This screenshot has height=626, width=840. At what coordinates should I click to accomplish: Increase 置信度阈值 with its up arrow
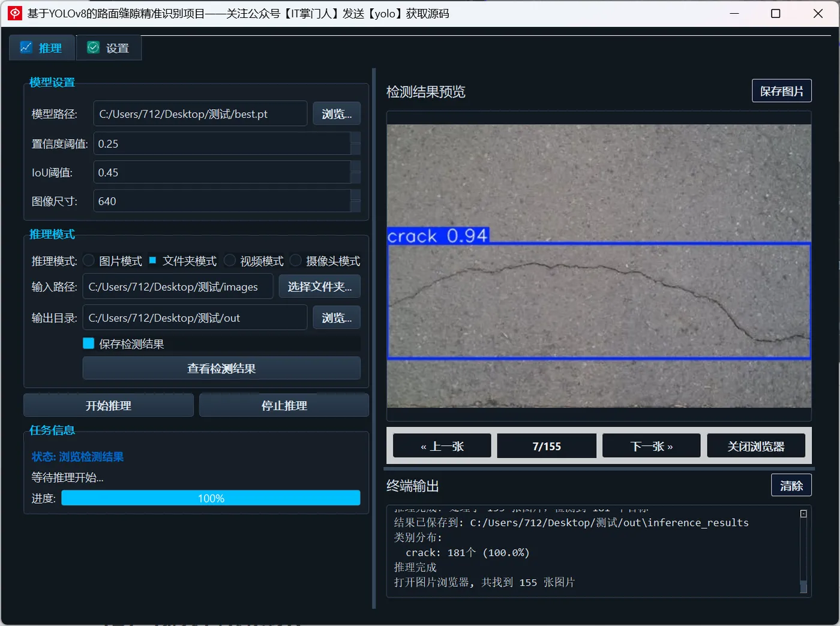[x=355, y=138]
